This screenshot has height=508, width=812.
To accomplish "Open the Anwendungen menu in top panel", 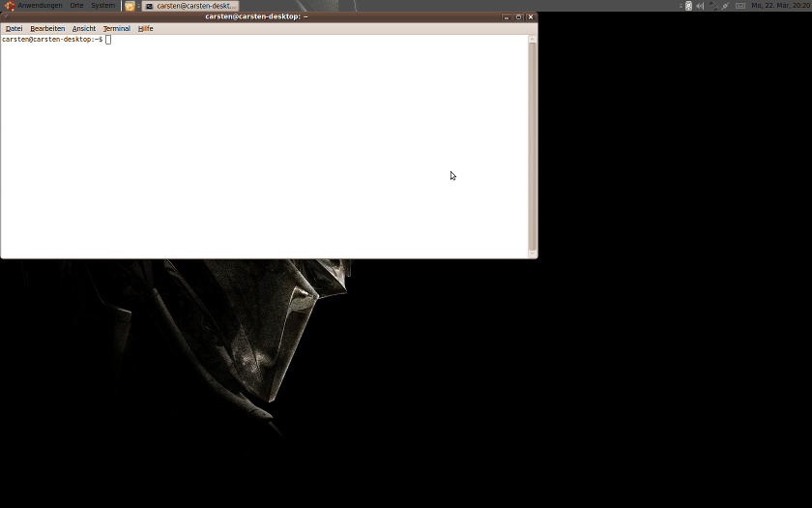I will point(39,6).
